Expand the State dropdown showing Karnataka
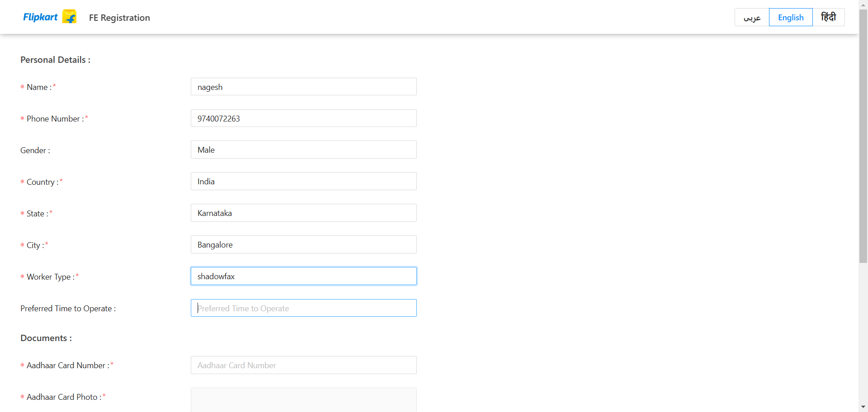The width and height of the screenshot is (868, 412). point(303,213)
